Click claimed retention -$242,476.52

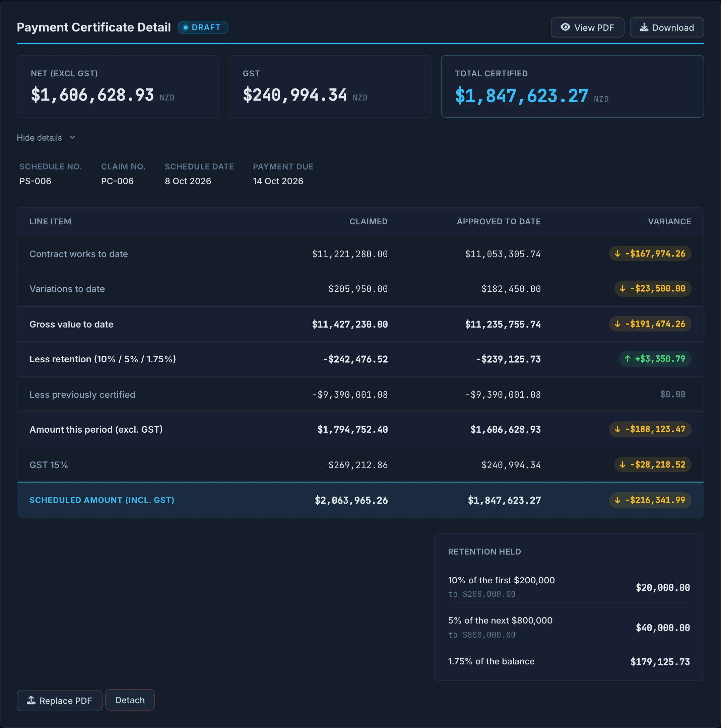pyautogui.click(x=355, y=359)
